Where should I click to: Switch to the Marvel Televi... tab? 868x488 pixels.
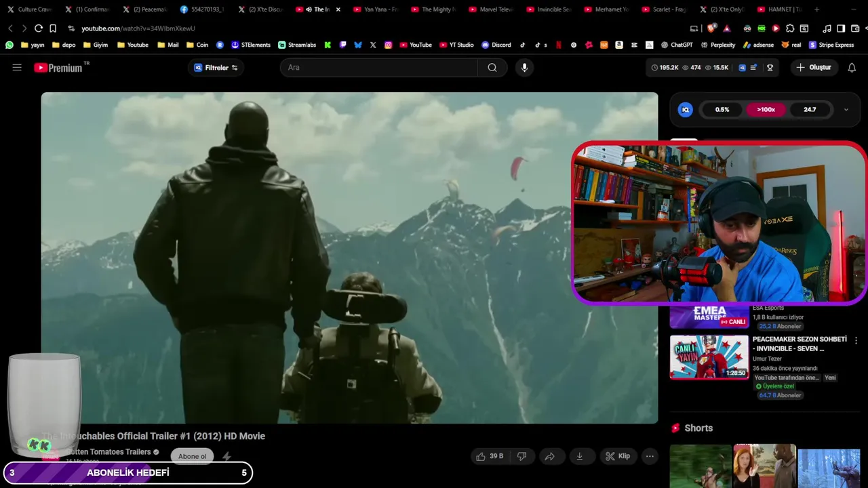coord(490,9)
